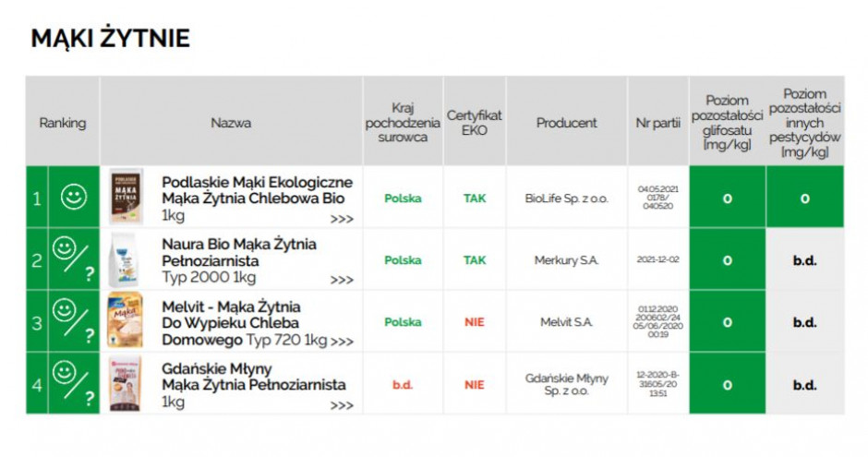Click the Kraj pochodzenia surowca header
This screenshot has width=868, height=457.
(403, 123)
